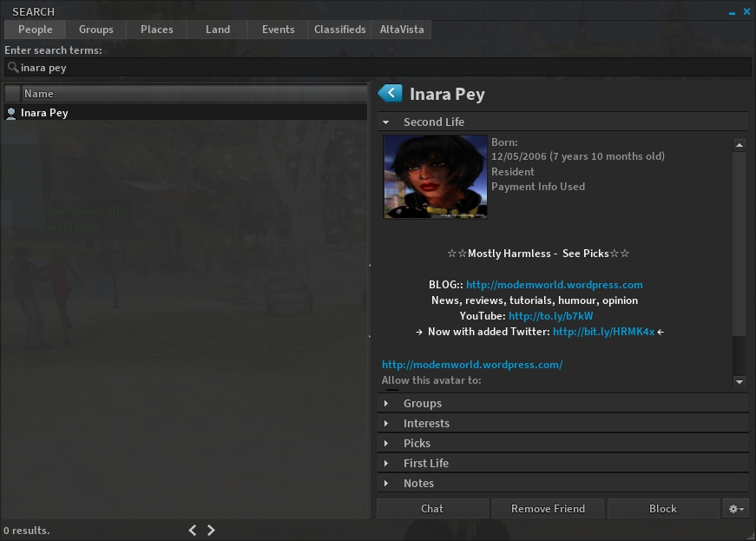
Task: Open the Classifieds tab
Action: click(x=339, y=30)
